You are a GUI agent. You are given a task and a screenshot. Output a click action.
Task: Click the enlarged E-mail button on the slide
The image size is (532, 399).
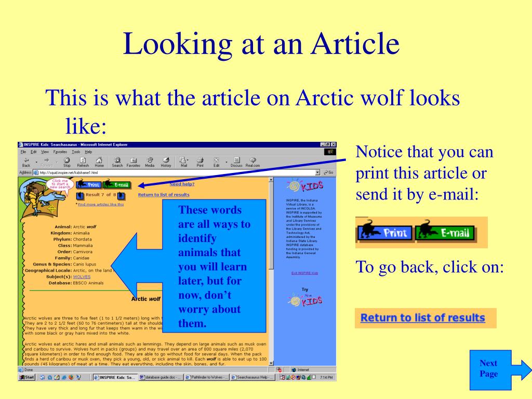445,232
